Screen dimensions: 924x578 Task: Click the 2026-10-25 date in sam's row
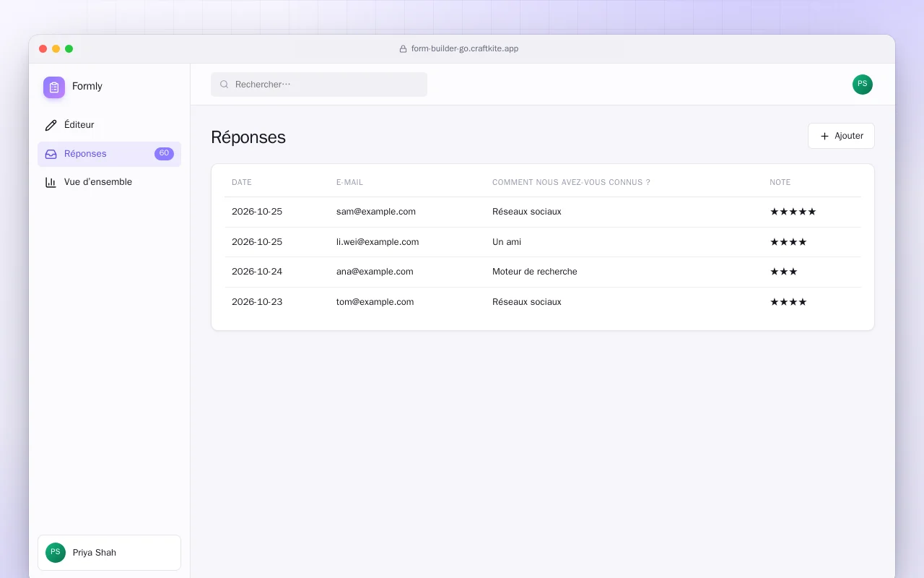pos(257,212)
